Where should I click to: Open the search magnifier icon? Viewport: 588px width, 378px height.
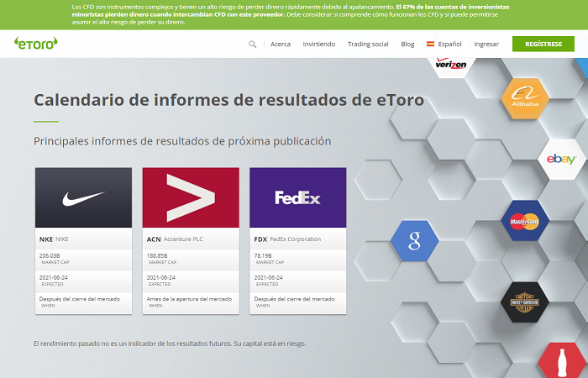[x=252, y=45]
